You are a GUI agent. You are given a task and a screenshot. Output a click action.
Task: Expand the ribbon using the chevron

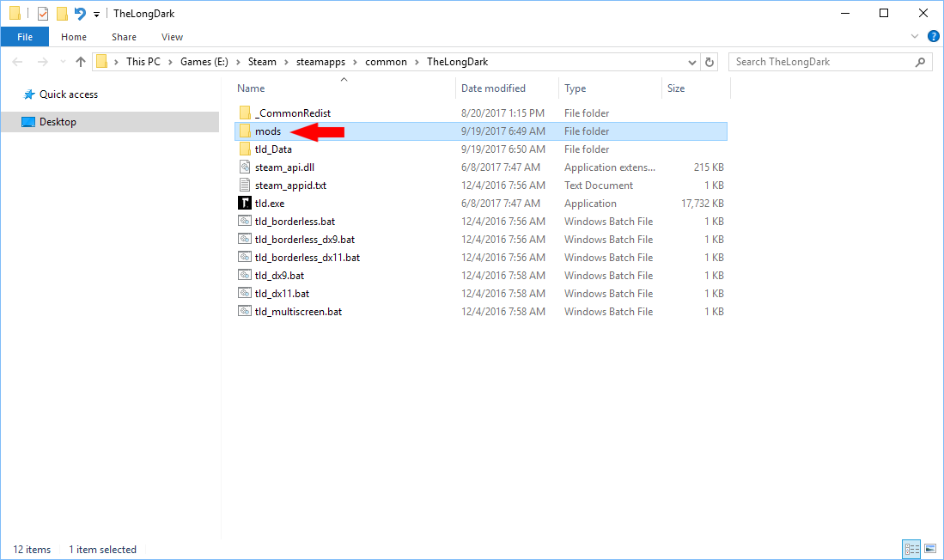tap(915, 37)
